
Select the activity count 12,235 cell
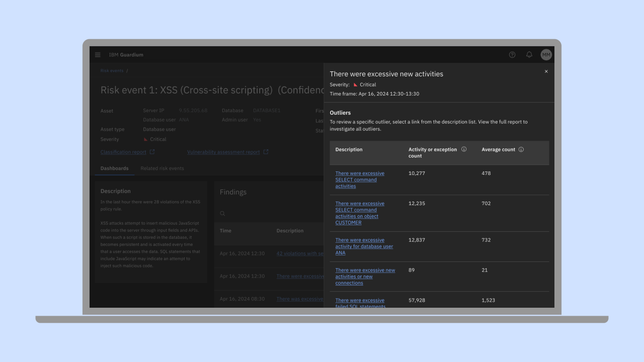pos(417,204)
